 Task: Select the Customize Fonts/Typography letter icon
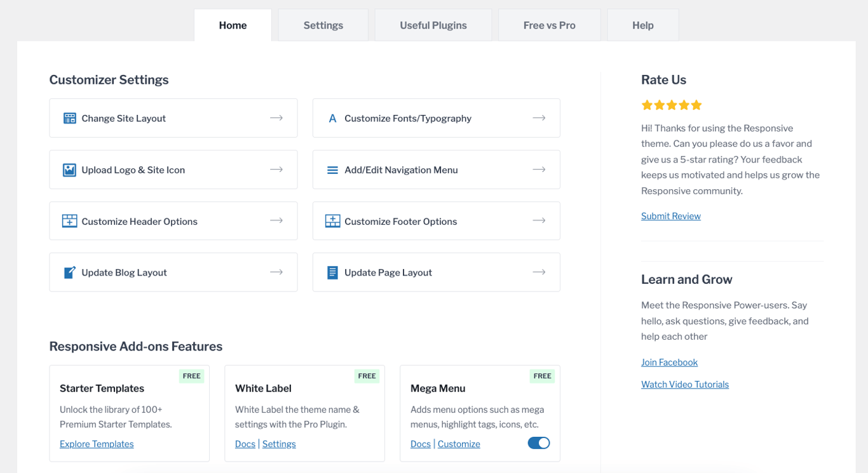332,117
